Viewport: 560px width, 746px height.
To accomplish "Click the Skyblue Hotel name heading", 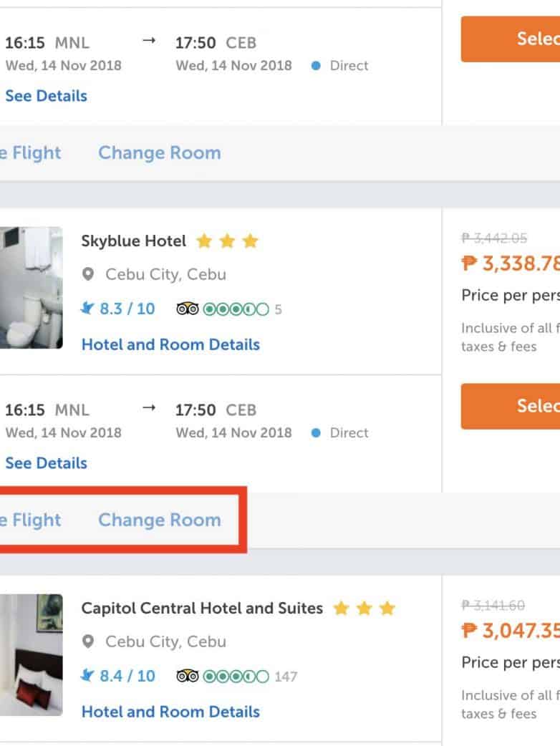I will (x=134, y=241).
